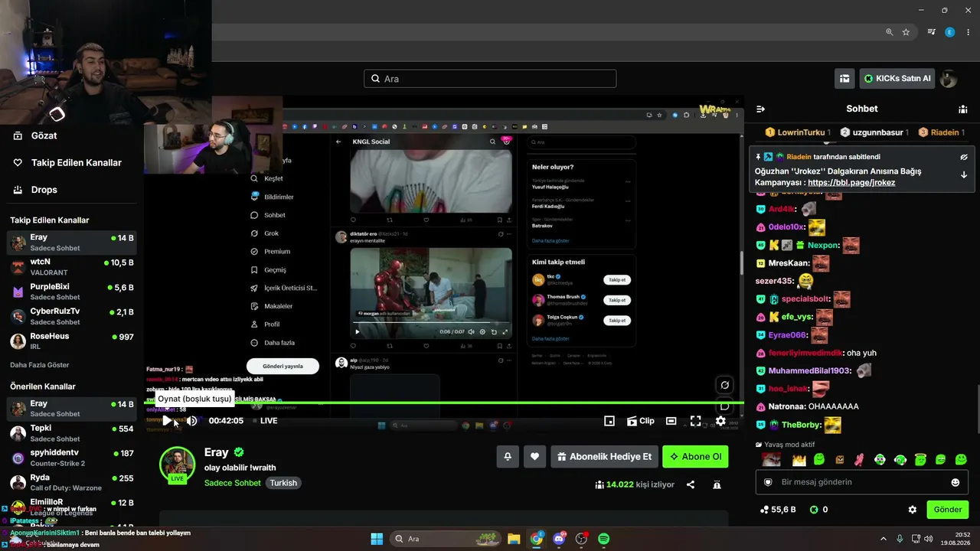
Task: Open Eray's channel avatar under the video
Action: tap(178, 465)
